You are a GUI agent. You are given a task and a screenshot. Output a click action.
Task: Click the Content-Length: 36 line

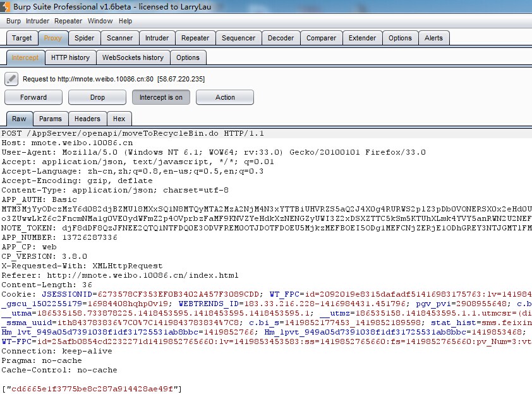[47, 285]
